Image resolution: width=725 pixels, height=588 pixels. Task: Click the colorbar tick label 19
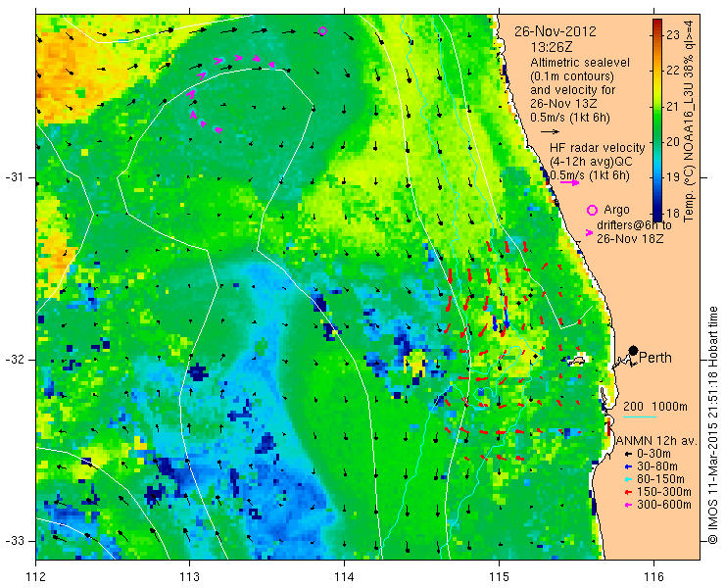(x=673, y=177)
